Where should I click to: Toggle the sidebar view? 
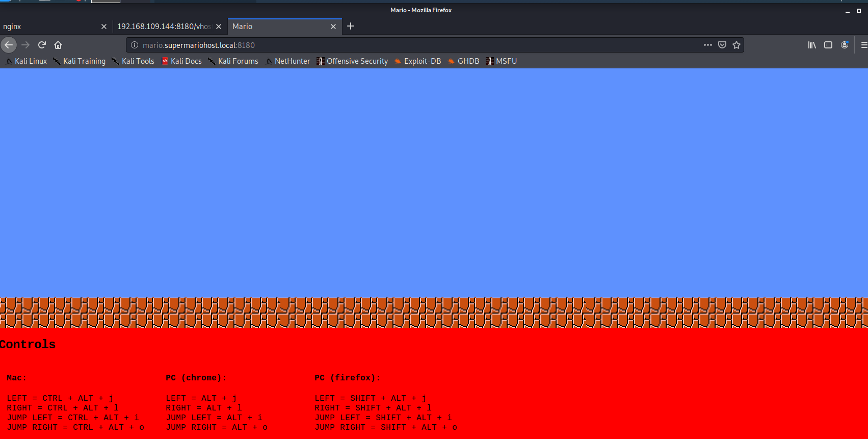[x=828, y=45]
